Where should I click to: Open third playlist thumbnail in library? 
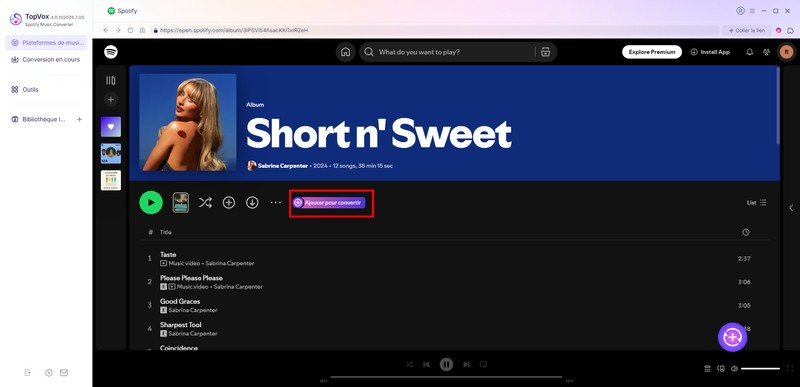(x=111, y=180)
